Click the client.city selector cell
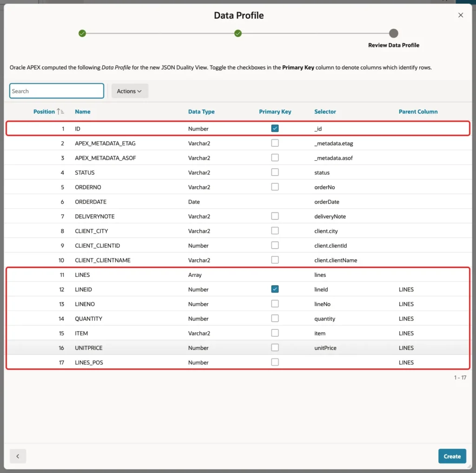Image resolution: width=476 pixels, height=473 pixels. pos(326,231)
